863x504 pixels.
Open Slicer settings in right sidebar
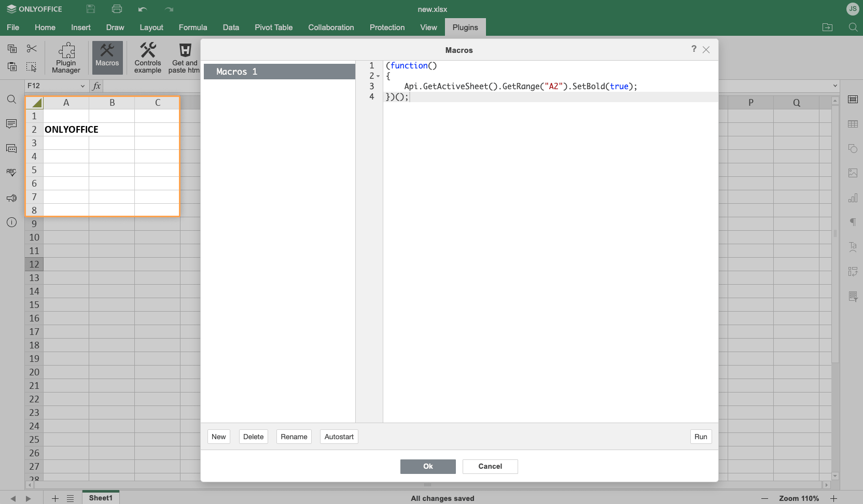(x=853, y=296)
